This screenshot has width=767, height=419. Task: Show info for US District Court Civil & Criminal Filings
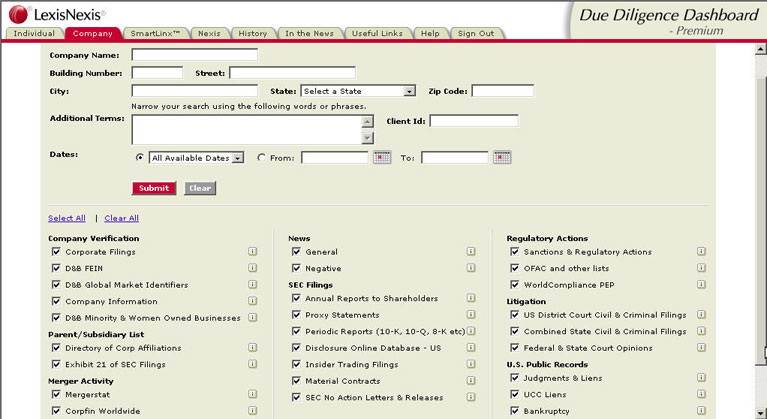pos(701,314)
